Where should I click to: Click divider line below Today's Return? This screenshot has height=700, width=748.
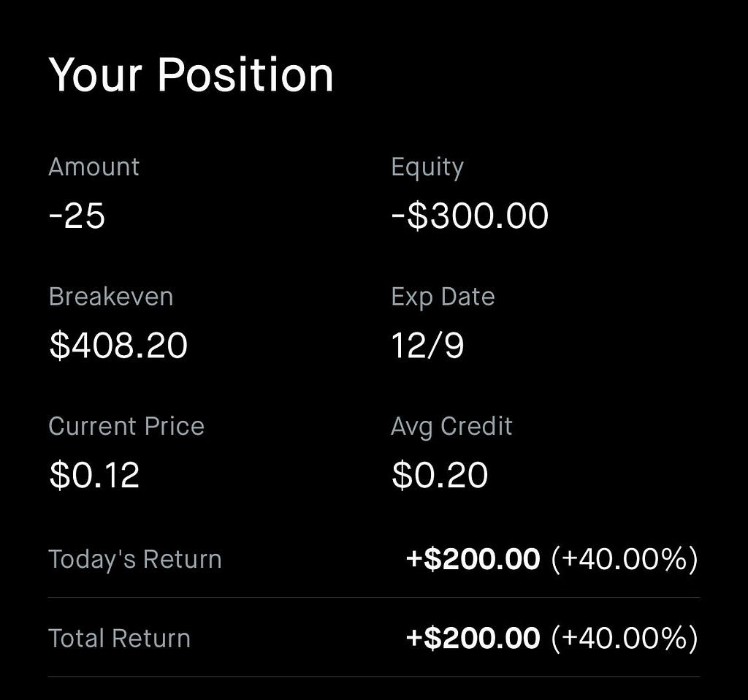(x=374, y=598)
